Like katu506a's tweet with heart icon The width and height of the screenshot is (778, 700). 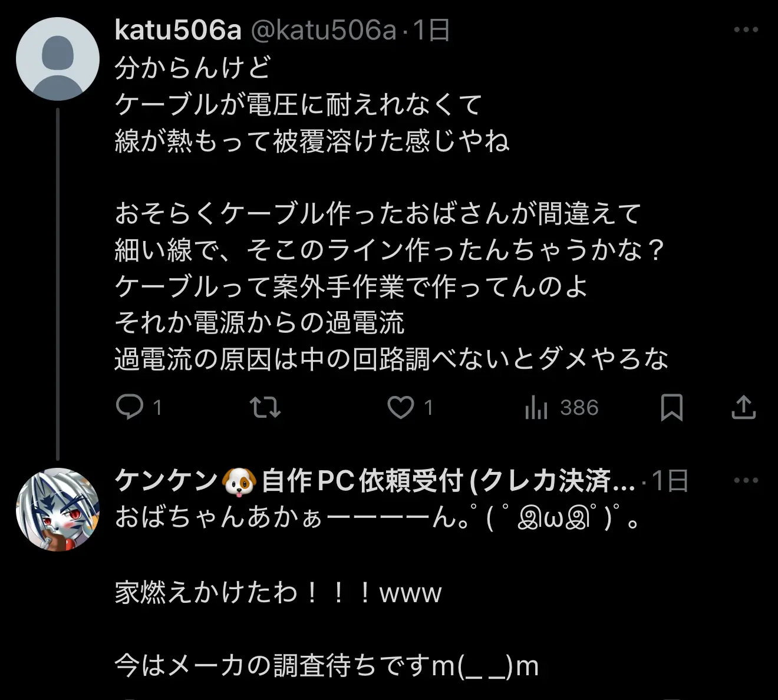coord(401,407)
